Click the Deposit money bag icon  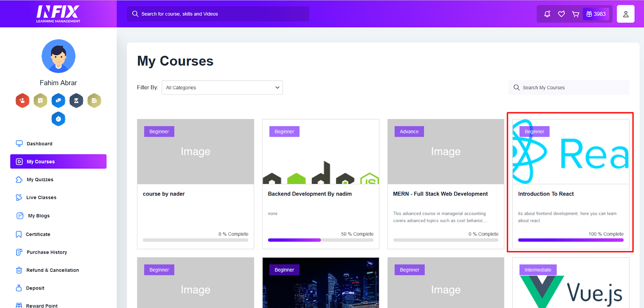click(x=19, y=288)
